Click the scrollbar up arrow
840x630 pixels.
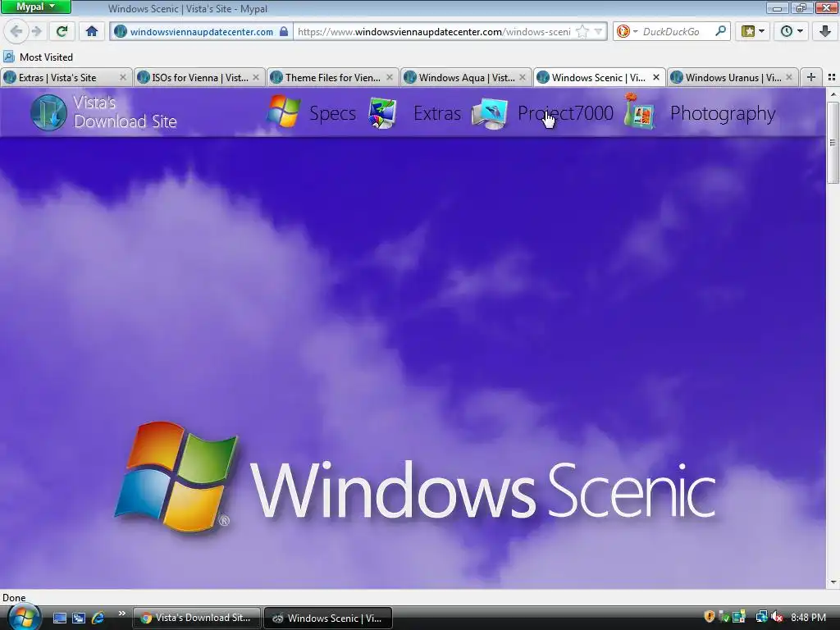coord(833,94)
